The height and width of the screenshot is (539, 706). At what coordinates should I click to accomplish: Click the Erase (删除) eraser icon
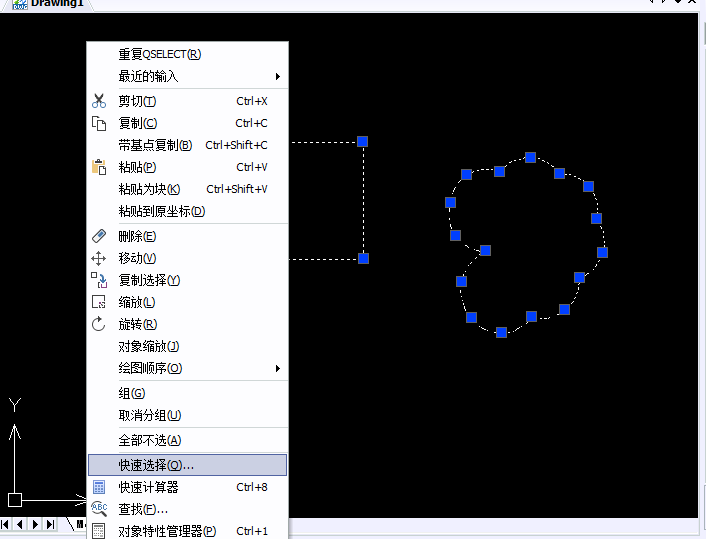tap(99, 236)
